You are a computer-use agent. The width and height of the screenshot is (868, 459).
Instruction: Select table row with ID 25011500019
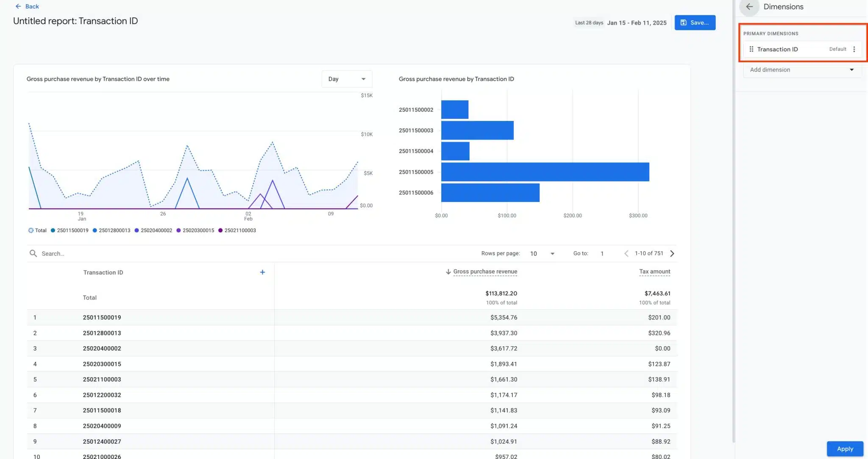click(352, 317)
